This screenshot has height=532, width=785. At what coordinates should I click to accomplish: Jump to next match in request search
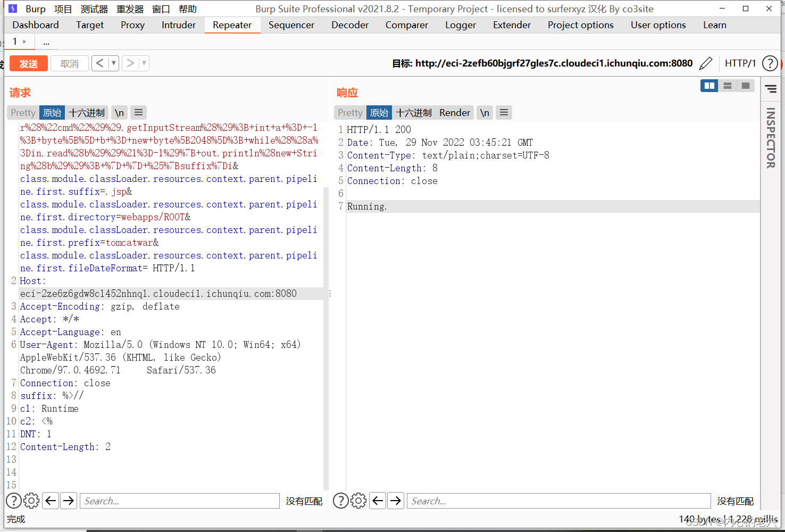[x=69, y=501]
